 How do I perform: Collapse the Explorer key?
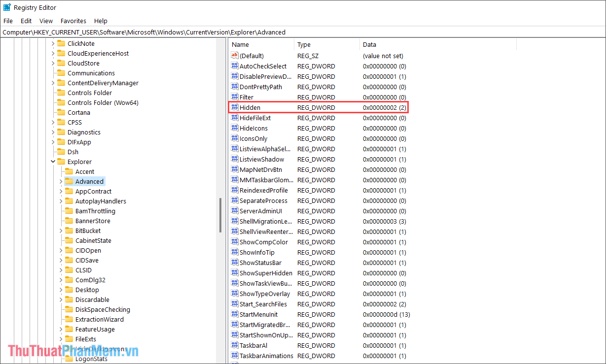coord(53,162)
